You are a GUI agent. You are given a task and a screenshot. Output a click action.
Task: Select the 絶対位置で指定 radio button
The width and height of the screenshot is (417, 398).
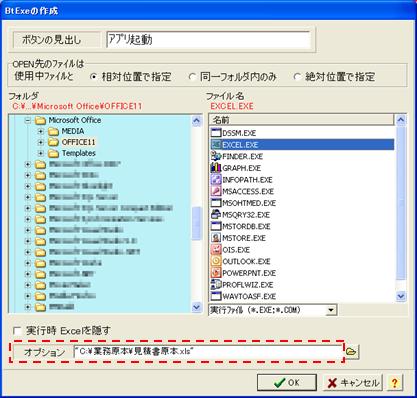(x=297, y=77)
